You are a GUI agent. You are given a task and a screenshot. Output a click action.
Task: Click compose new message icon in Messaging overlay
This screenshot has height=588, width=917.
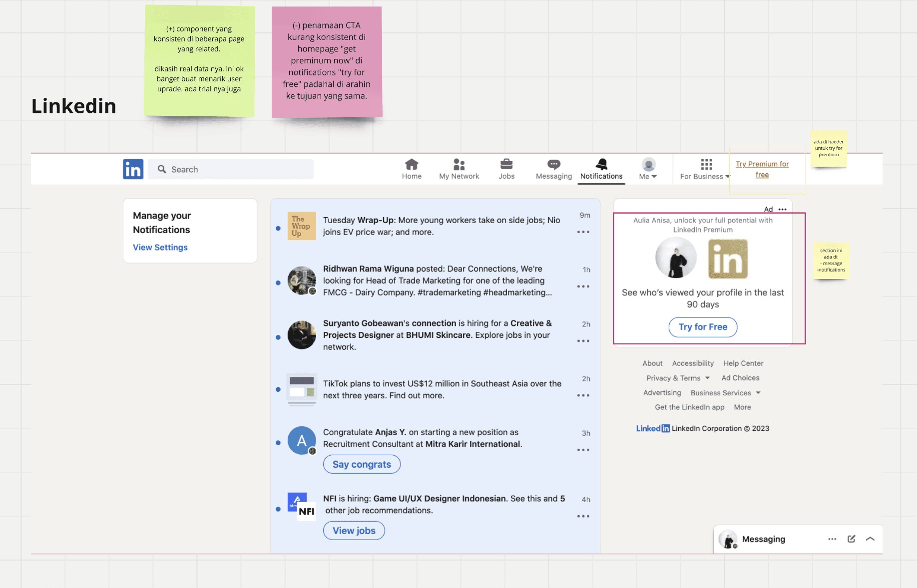pos(852,539)
